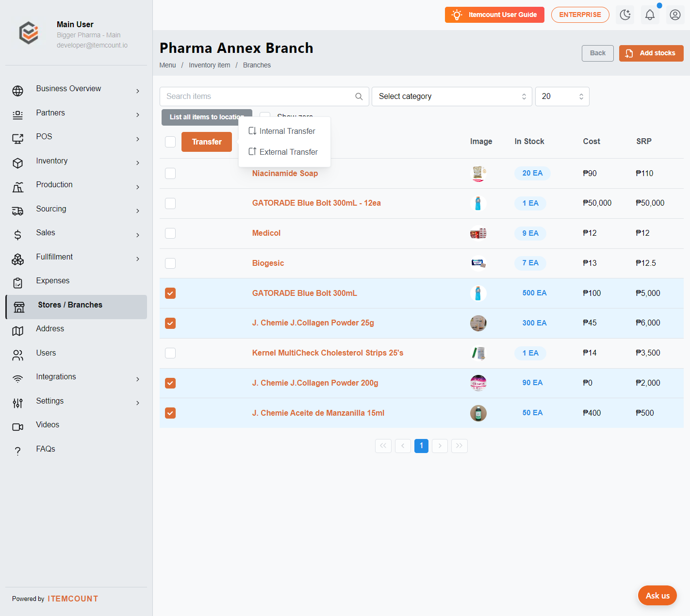This screenshot has width=690, height=616.
Task: Open the Select category dropdown
Action: (452, 97)
